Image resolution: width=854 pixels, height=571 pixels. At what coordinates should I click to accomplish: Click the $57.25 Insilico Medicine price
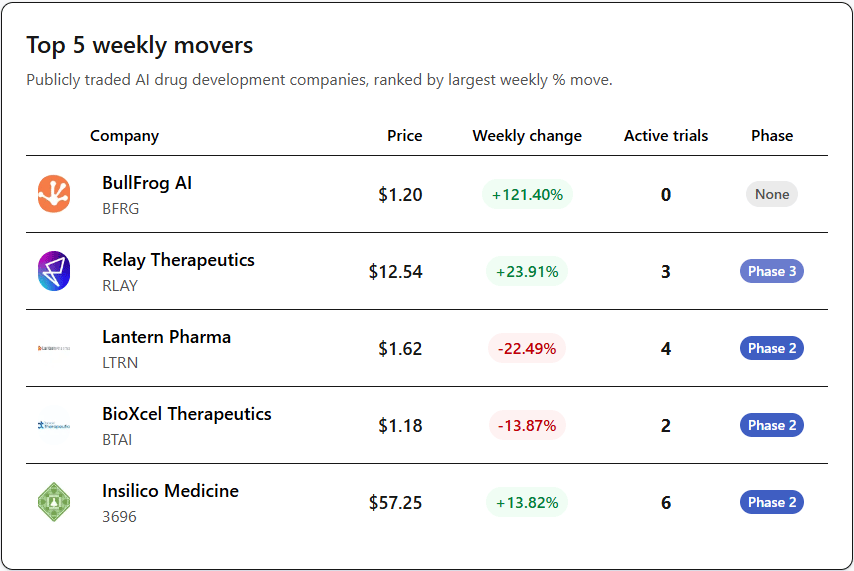tap(395, 503)
